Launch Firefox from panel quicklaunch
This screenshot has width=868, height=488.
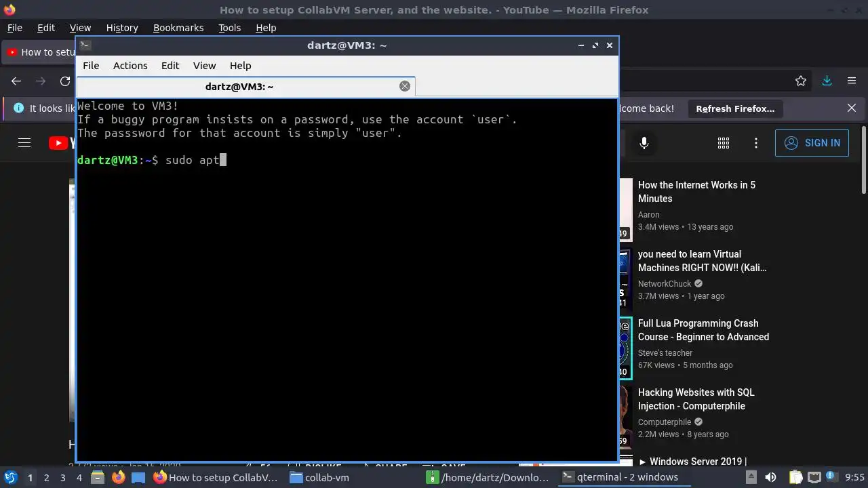click(118, 478)
